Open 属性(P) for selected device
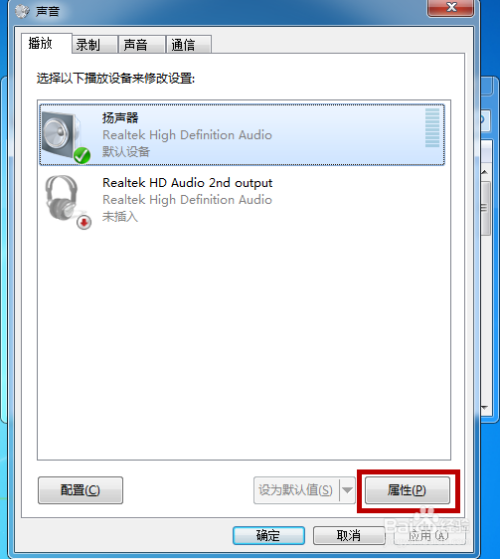Screen dimensions: 500x559 (407, 490)
